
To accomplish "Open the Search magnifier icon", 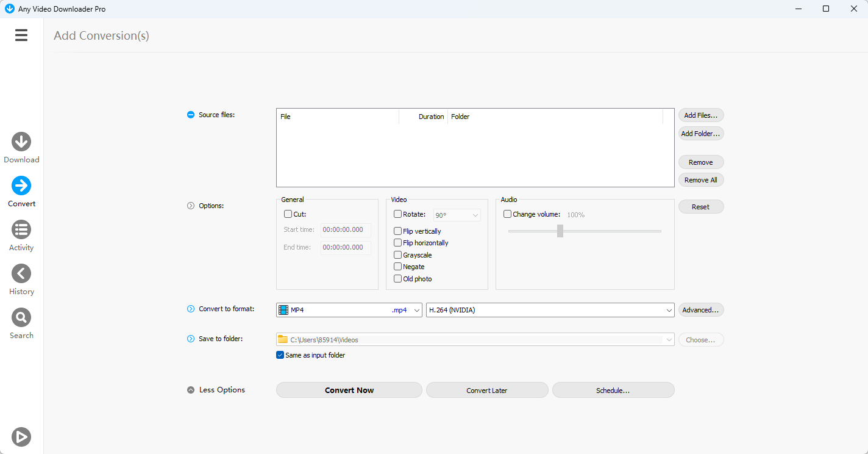I will click(x=21, y=317).
